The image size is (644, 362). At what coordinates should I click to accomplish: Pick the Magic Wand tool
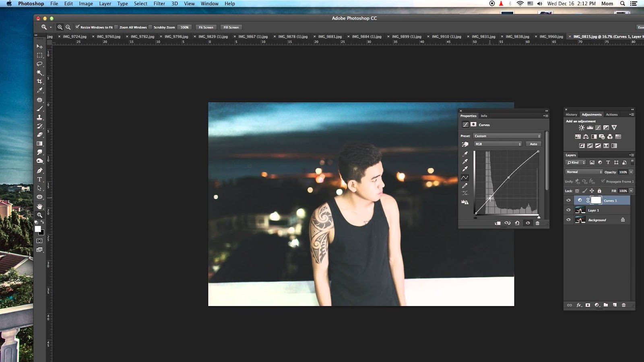(39, 72)
